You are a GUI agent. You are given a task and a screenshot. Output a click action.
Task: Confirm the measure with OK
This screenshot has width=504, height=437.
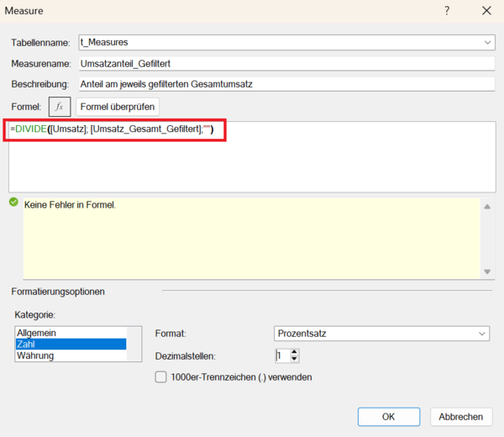pyautogui.click(x=388, y=417)
